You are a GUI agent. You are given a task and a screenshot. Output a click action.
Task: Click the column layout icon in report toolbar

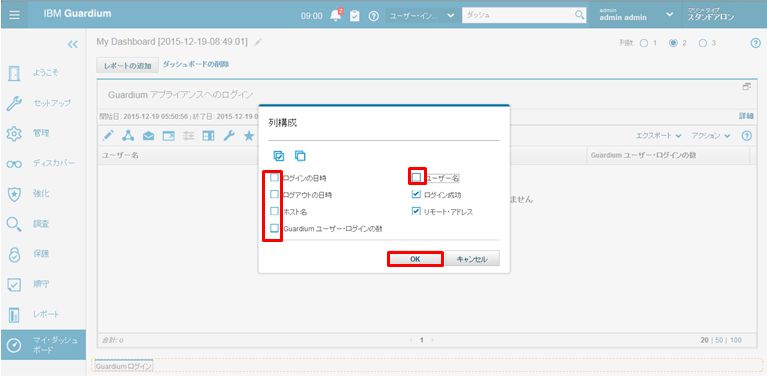point(209,136)
